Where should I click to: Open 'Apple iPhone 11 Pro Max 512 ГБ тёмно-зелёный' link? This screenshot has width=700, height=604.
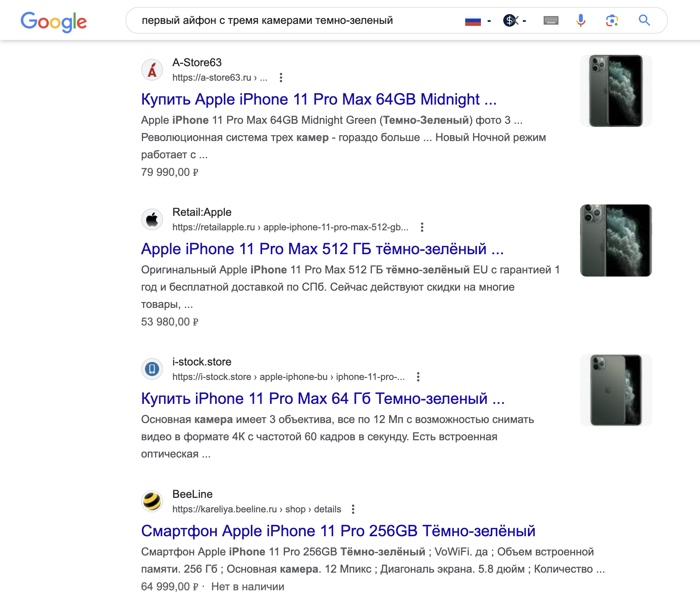click(322, 249)
